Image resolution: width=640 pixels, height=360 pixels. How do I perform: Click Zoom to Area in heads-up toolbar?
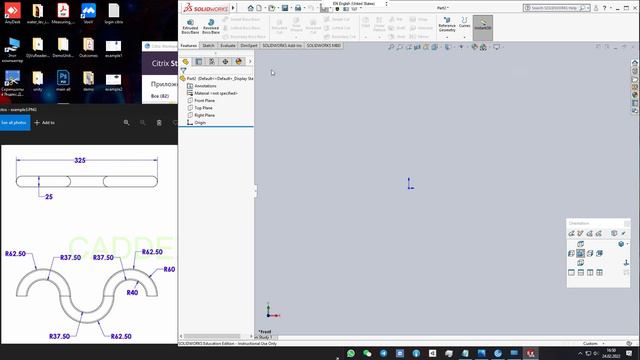pyautogui.click(x=400, y=47)
